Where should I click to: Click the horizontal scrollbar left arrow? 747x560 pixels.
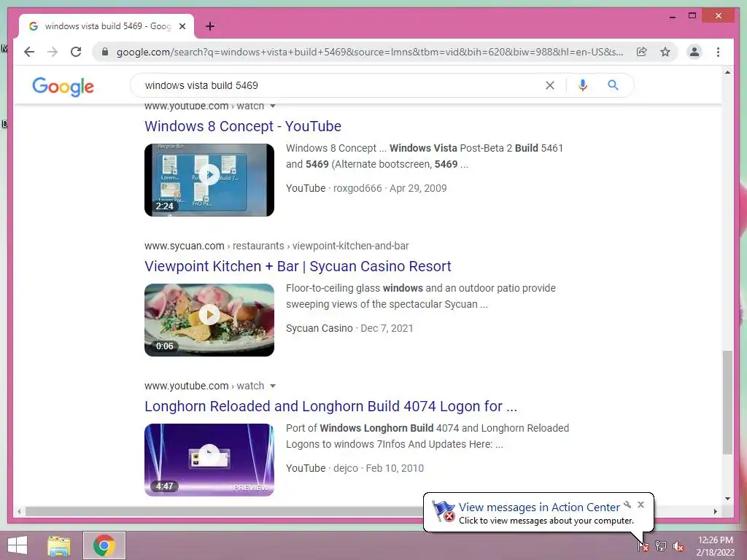(x=19, y=511)
